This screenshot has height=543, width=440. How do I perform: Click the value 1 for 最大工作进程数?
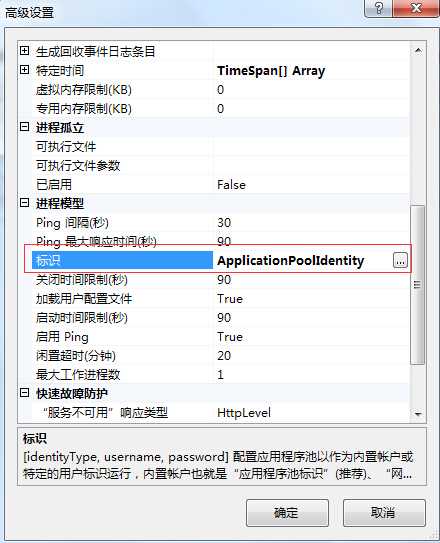point(221,374)
